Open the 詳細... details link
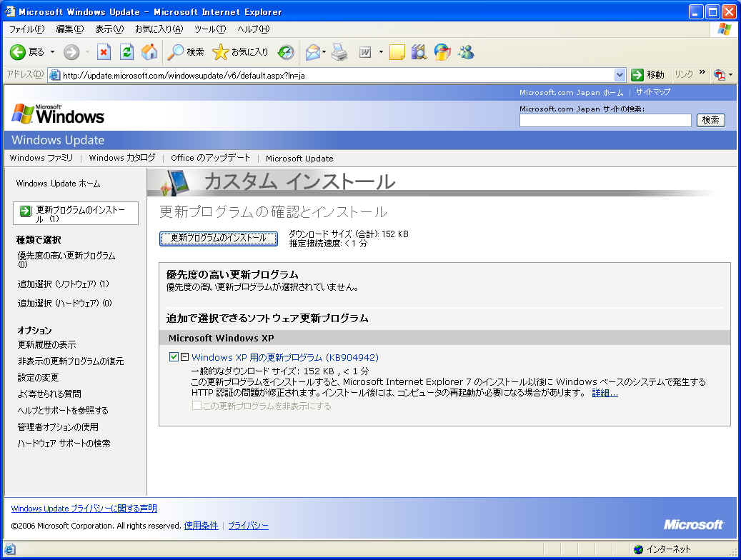Viewport: 741px width, 560px height. click(x=605, y=393)
